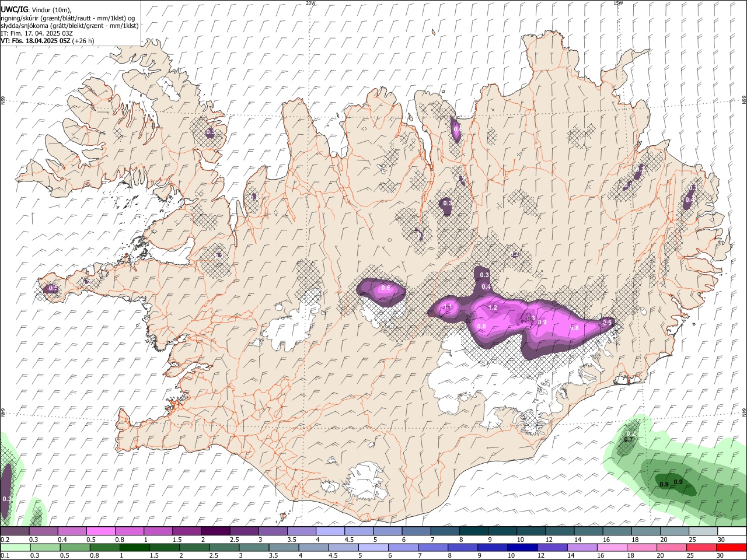
Task: Click the '0.6' snowfall value on the map
Action: tap(385, 288)
